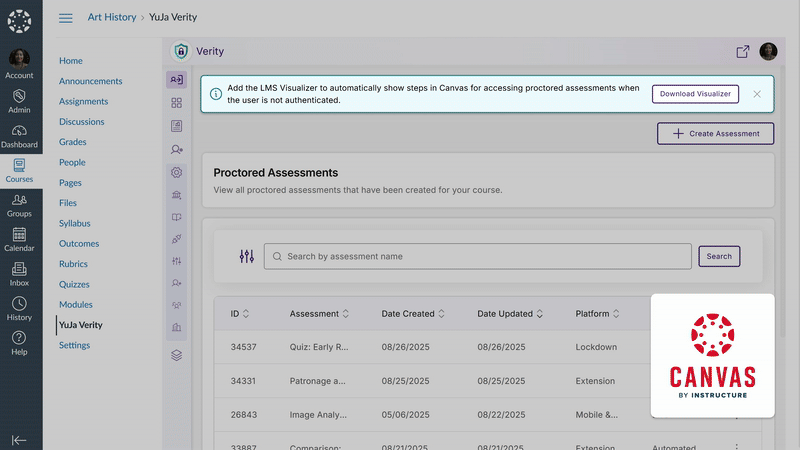The height and width of the screenshot is (450, 800).
Task: Open the Inbox in global navigation
Action: coord(19,274)
